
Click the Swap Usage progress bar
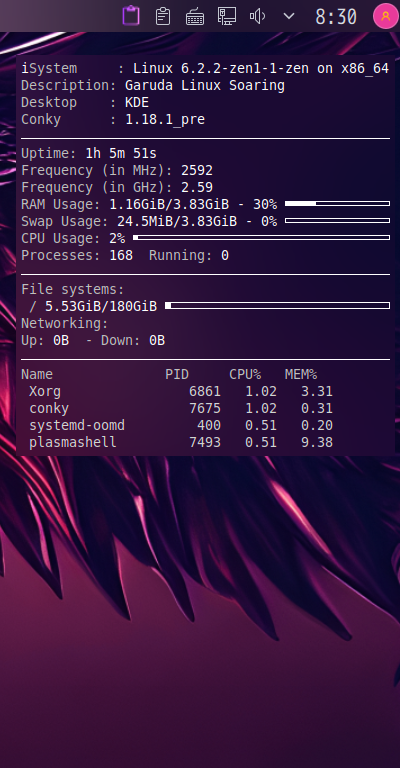(337, 220)
